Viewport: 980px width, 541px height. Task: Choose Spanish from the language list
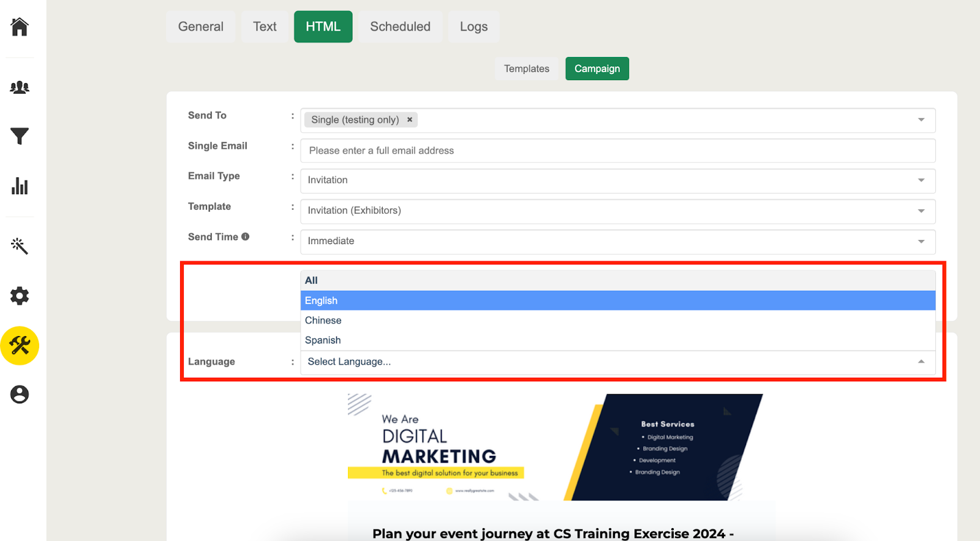click(x=618, y=340)
